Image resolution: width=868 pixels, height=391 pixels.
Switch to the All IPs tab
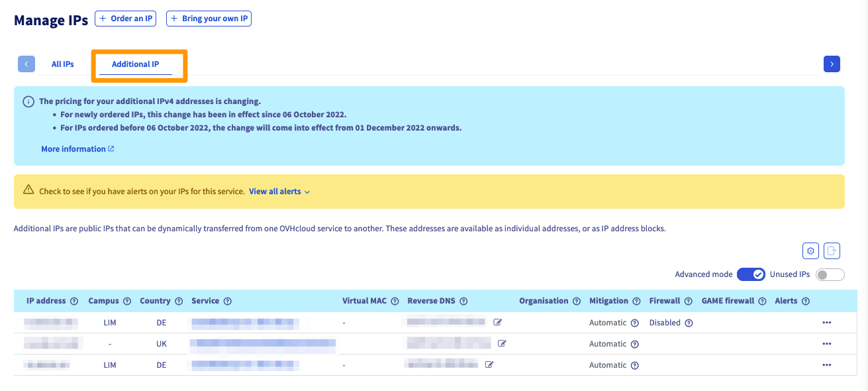pos(62,64)
